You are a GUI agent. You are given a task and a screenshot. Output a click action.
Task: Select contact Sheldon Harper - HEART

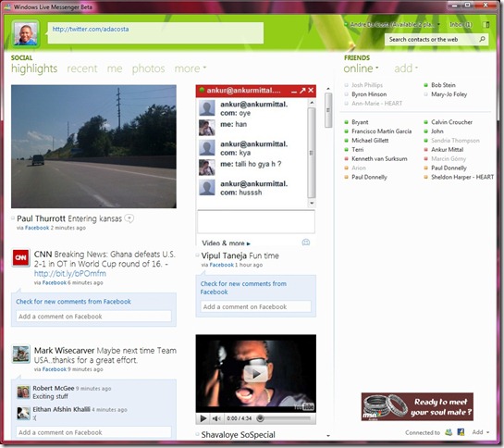462,177
